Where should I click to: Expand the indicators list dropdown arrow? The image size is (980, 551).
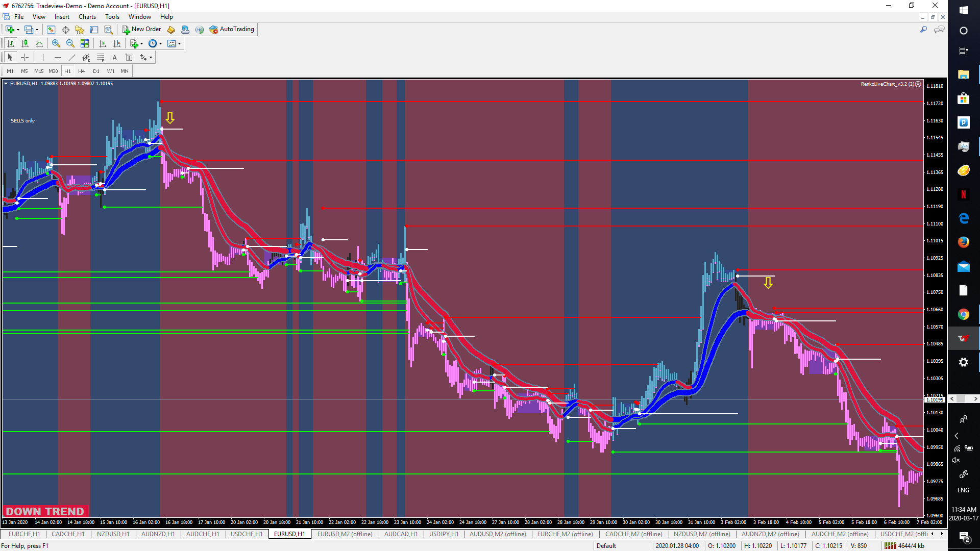coord(141,43)
